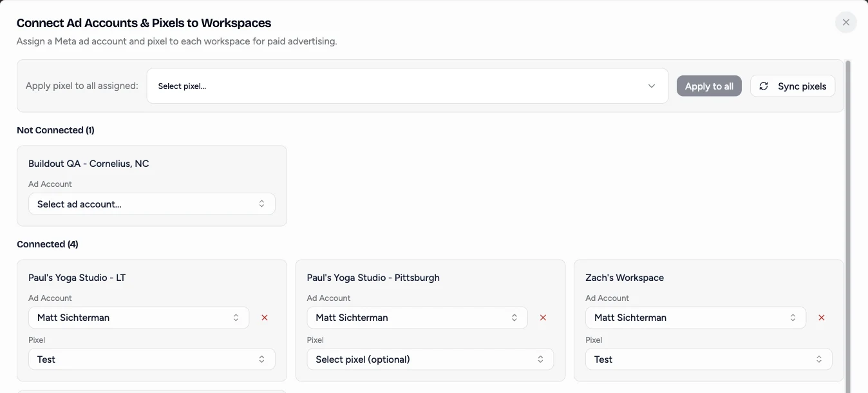Click the dialog title 'Connect Ad Accounts & Pixels to Workspaces'

point(144,23)
